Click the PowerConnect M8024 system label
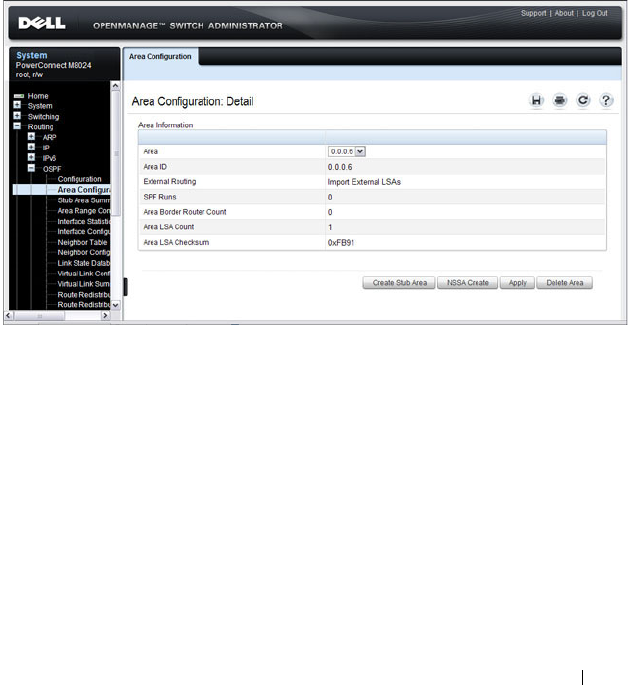 53,65
